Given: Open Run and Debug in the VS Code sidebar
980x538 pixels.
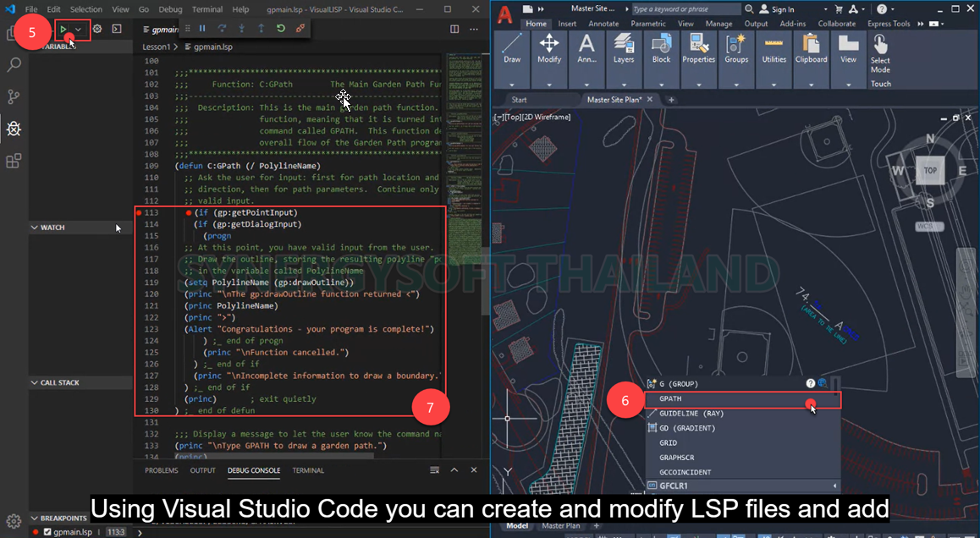Looking at the screenshot, I should tap(13, 129).
